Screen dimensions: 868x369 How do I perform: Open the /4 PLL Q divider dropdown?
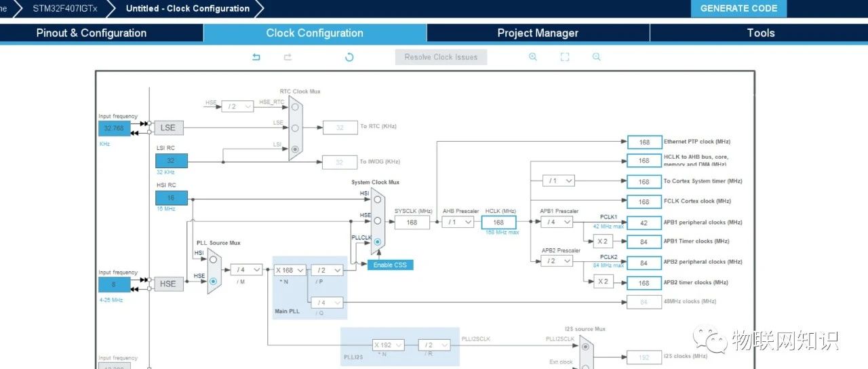pos(327,303)
